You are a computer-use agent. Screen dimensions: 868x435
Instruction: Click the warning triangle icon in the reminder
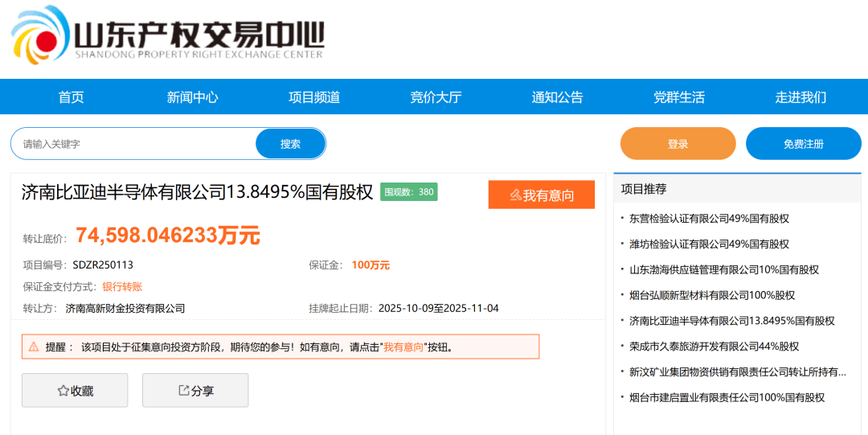click(34, 347)
